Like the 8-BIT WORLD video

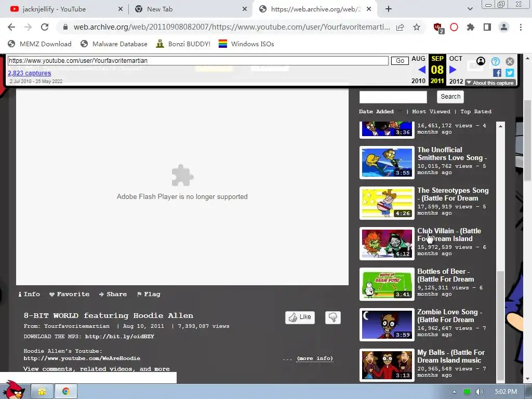pyautogui.click(x=300, y=317)
